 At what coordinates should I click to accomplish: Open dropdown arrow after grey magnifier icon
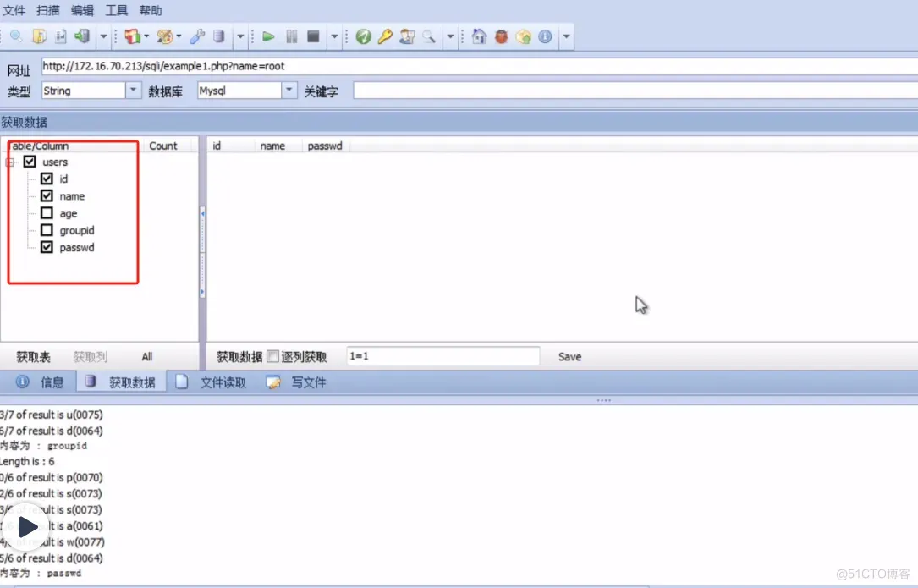[450, 36]
